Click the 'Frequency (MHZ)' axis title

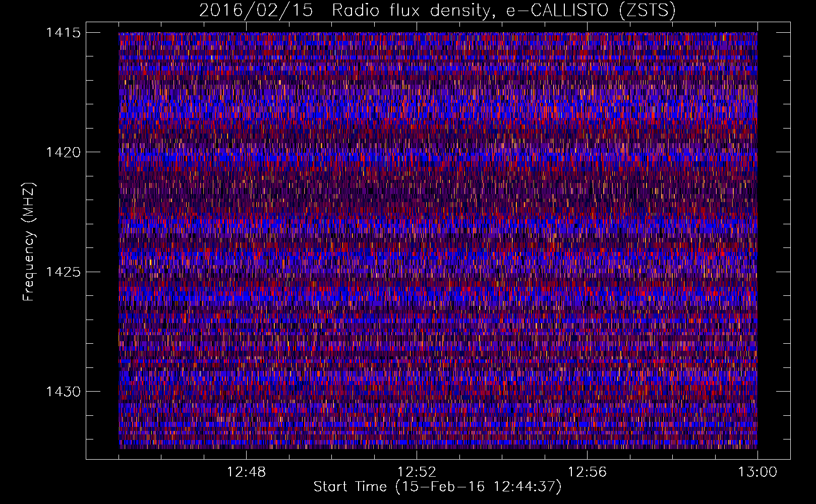point(29,241)
